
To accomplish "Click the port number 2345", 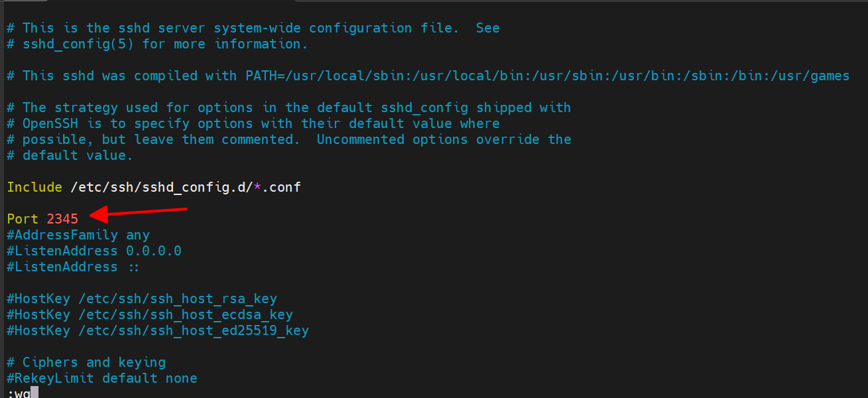I will (62, 219).
